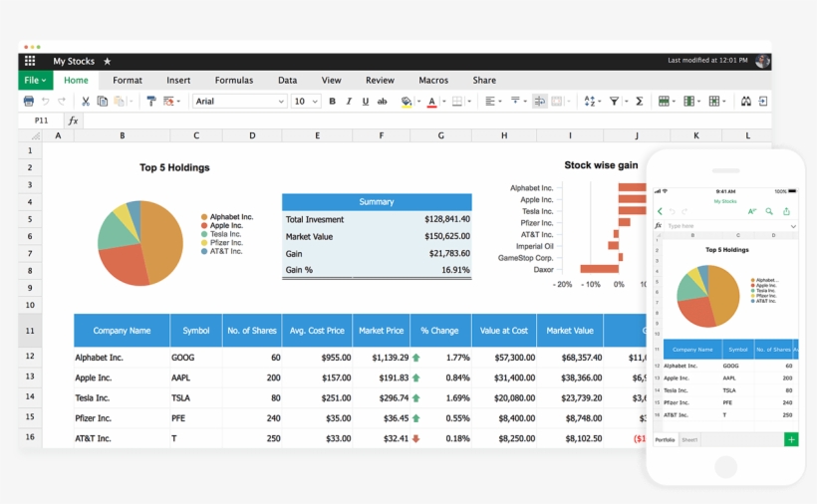Screen dimensions: 817x504
Task: Click the insert row icon
Action: coord(664,101)
